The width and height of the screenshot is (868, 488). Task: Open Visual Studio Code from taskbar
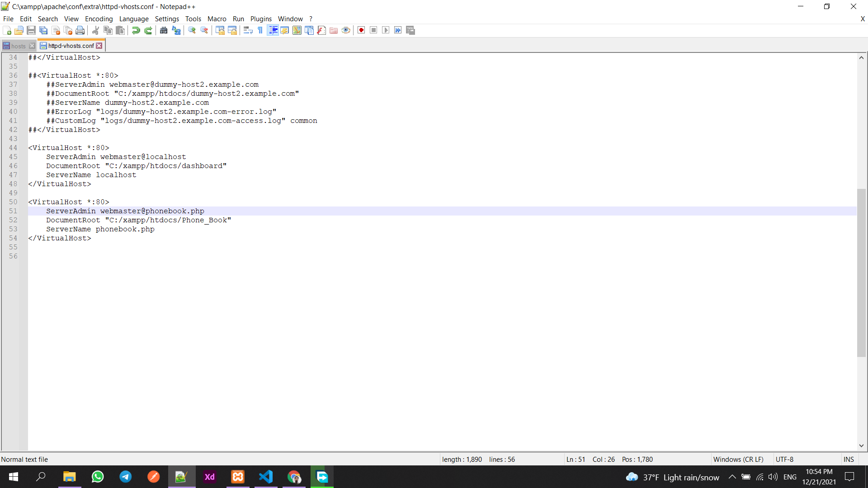pyautogui.click(x=266, y=477)
